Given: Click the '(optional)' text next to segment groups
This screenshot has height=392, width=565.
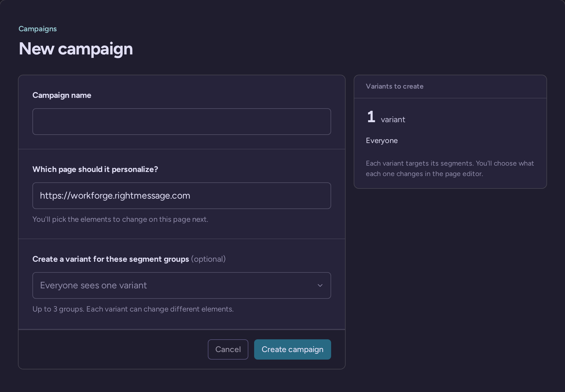Looking at the screenshot, I should point(208,259).
